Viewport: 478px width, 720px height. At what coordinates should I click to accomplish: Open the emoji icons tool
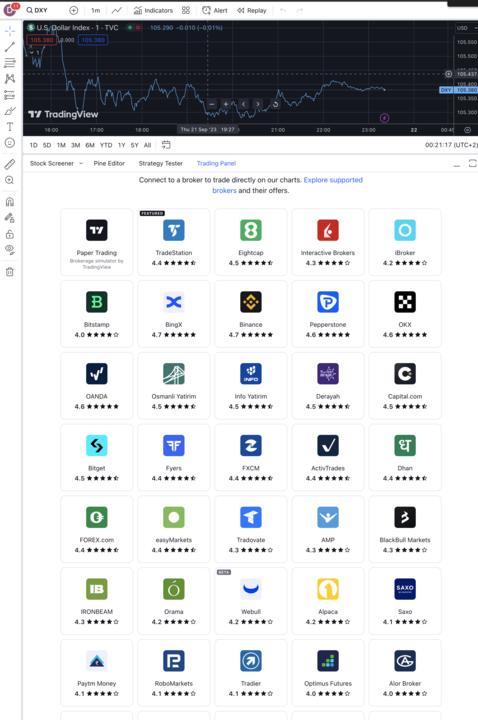[10, 143]
